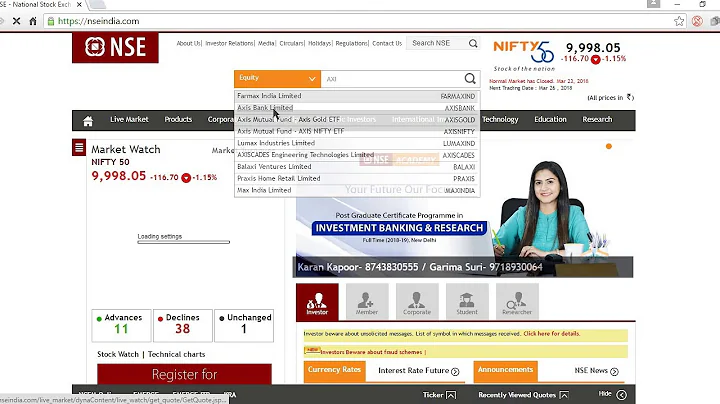Click the equity quote search magnifier icon
Screen dimensions: 720x404
(x=470, y=79)
